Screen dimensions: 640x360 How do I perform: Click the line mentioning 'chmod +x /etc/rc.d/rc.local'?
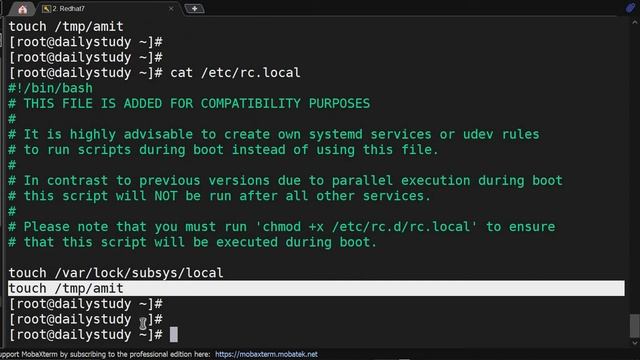pos(282,227)
